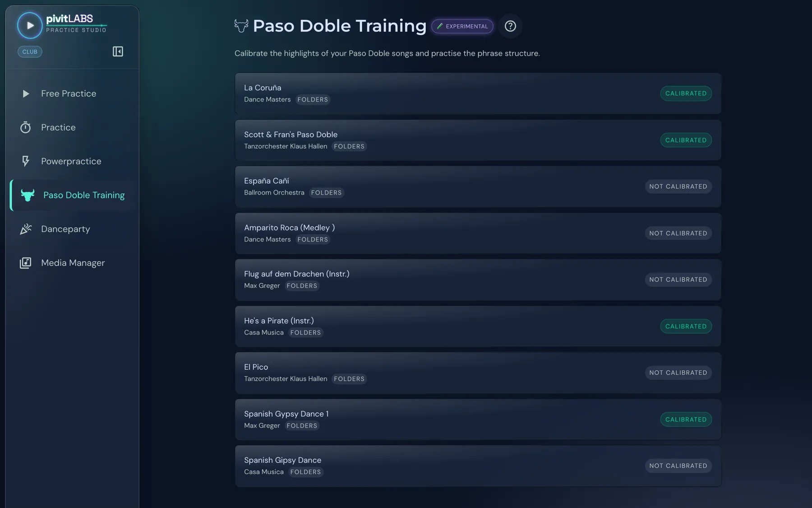Open He's a Pirate (Instr.) title
The height and width of the screenshot is (508, 812).
coord(279,321)
